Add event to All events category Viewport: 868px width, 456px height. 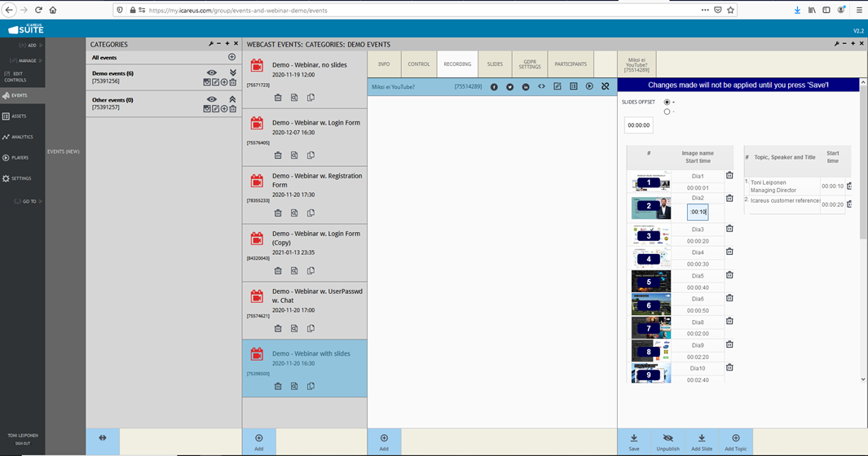pyautogui.click(x=232, y=57)
